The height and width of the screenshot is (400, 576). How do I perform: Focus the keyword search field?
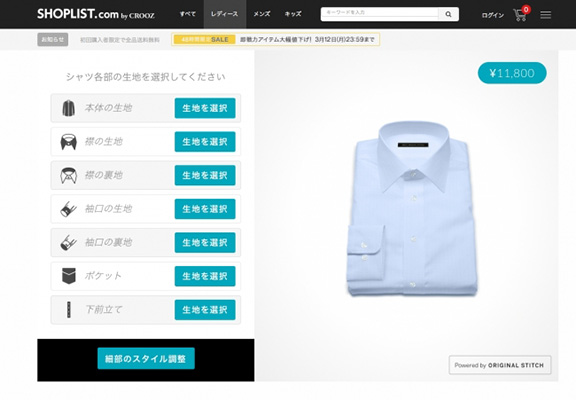coord(380,13)
